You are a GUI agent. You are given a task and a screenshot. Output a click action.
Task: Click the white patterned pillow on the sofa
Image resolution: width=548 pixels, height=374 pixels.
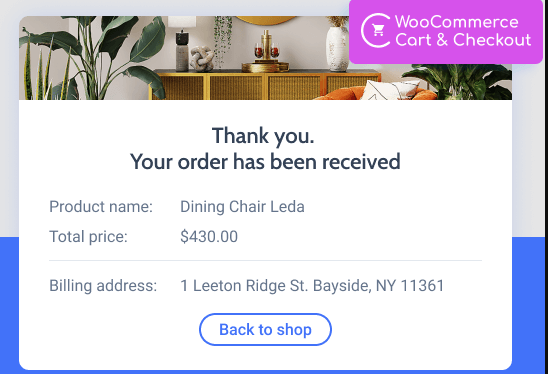click(388, 90)
